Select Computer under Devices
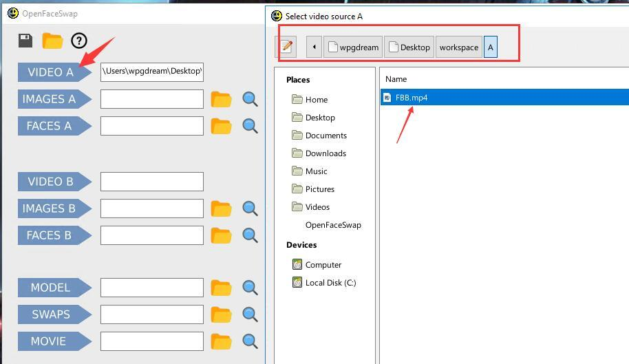This screenshot has height=364, width=629. tap(317, 265)
